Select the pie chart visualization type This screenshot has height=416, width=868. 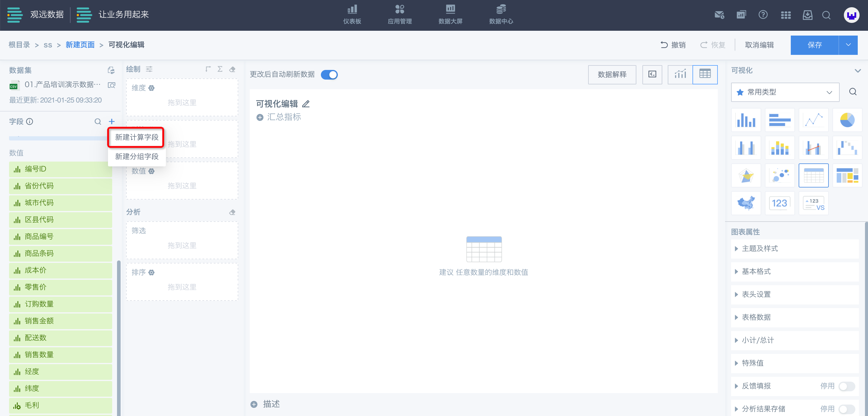pyautogui.click(x=847, y=120)
